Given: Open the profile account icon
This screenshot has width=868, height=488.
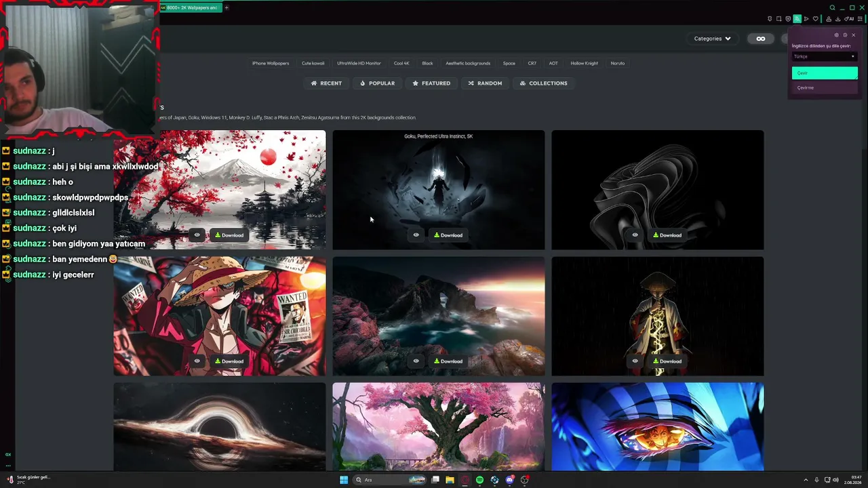Looking at the screenshot, I should coord(829,19).
